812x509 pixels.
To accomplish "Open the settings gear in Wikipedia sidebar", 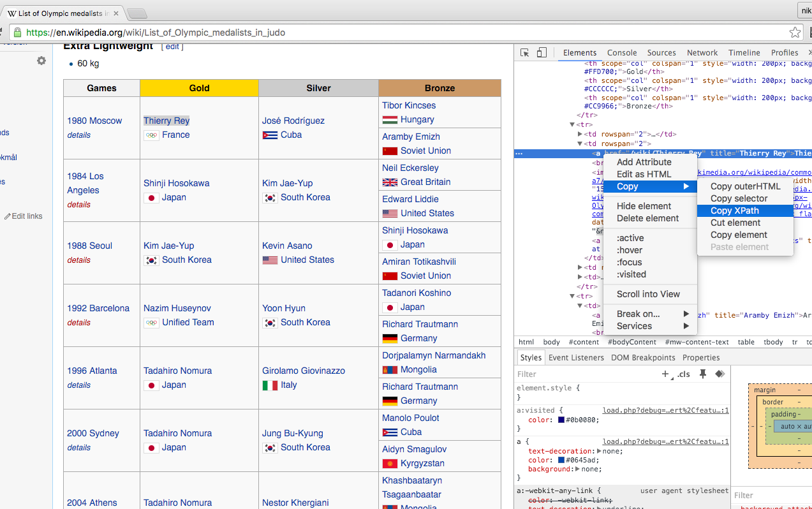I will pyautogui.click(x=41, y=60).
